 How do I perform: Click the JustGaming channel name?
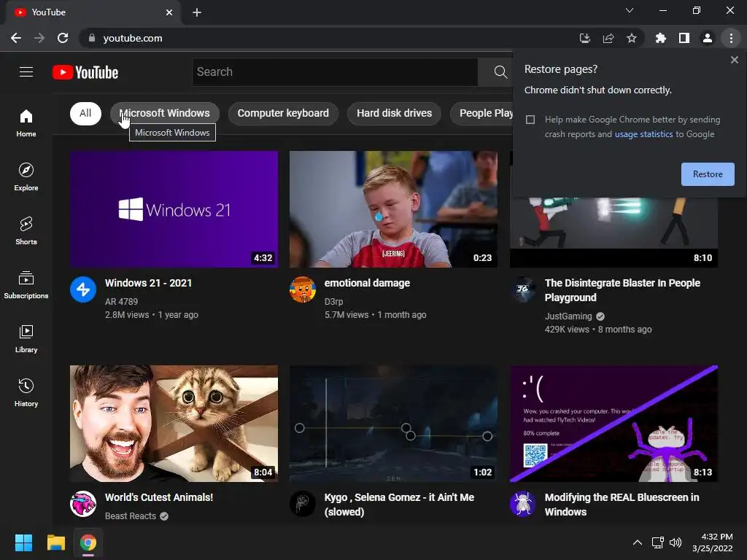click(568, 316)
